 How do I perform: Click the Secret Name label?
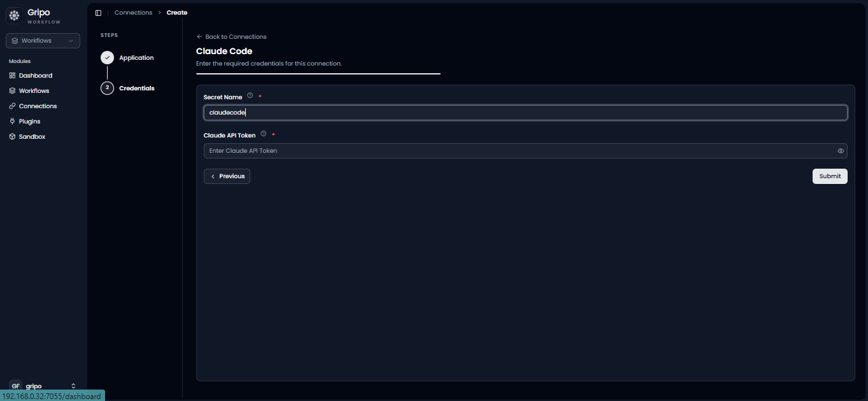coord(223,97)
